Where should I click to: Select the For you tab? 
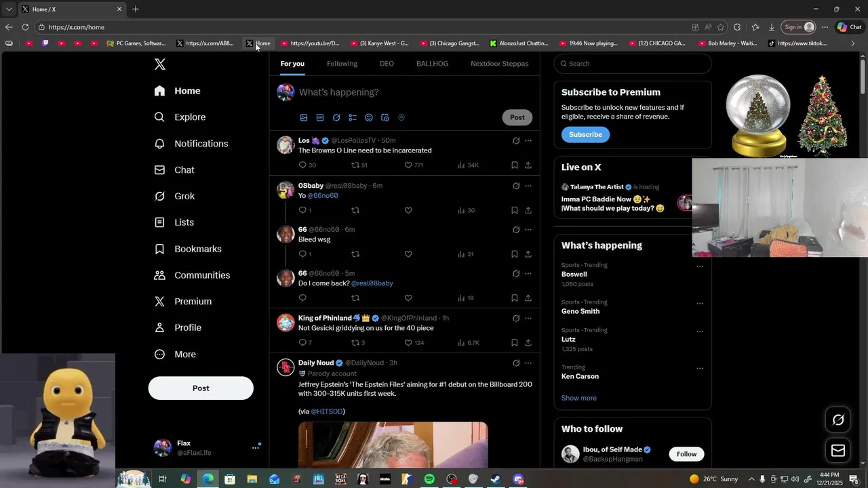pos(292,64)
